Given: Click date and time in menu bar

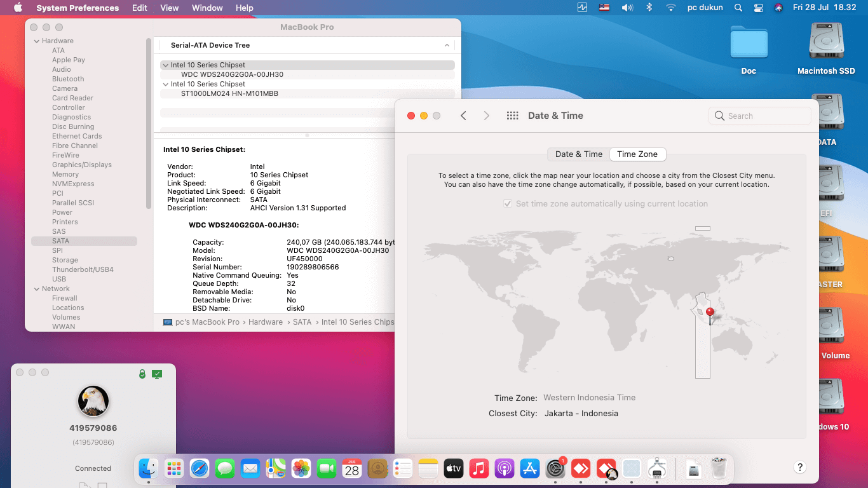Looking at the screenshot, I should point(825,8).
